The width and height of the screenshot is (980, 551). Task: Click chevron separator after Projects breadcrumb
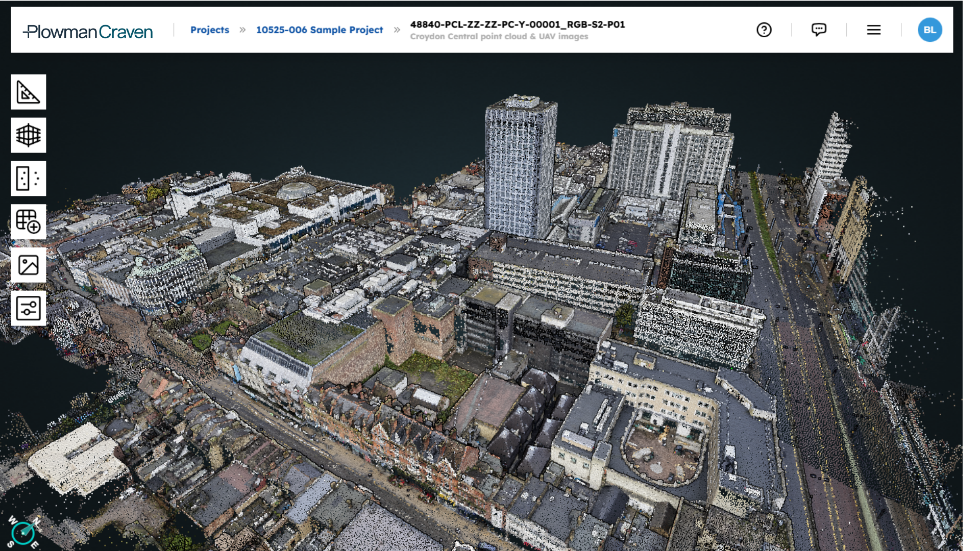[x=242, y=30]
